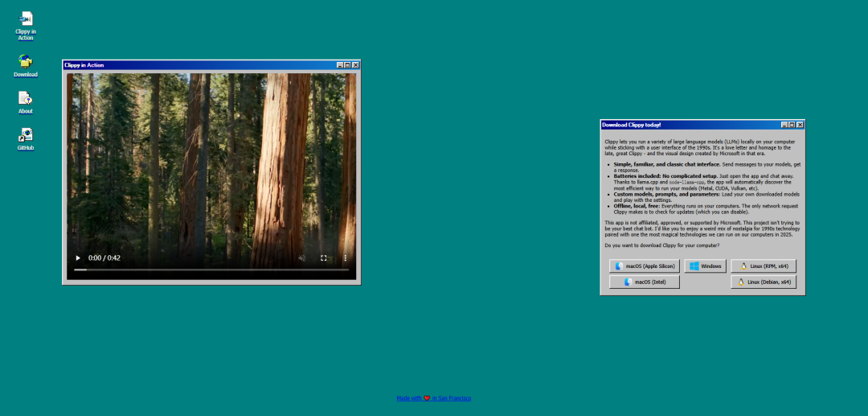Enter fullscreen mode on the video
This screenshot has width=868, height=416.
(324, 258)
